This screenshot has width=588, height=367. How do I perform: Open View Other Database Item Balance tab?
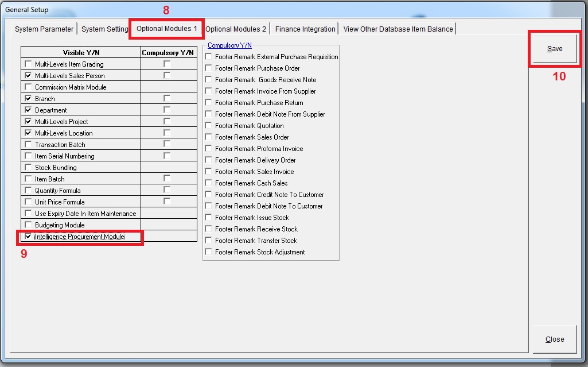[x=398, y=29]
